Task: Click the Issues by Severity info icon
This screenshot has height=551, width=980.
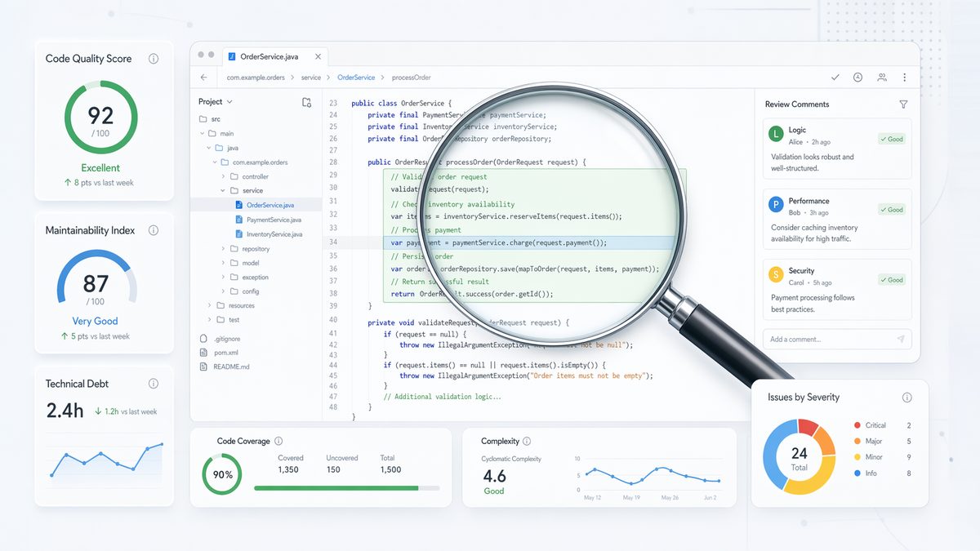Action: click(906, 398)
